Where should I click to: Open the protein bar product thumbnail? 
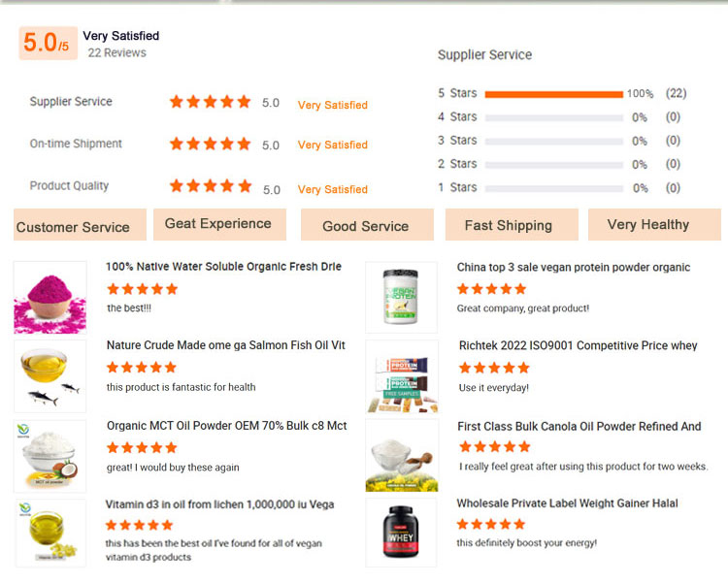[401, 376]
